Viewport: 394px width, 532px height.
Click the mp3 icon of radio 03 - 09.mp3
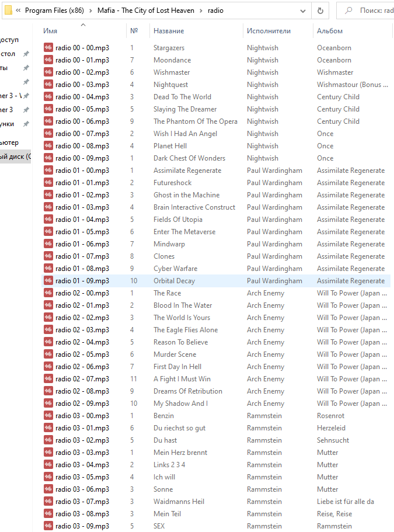point(48,526)
